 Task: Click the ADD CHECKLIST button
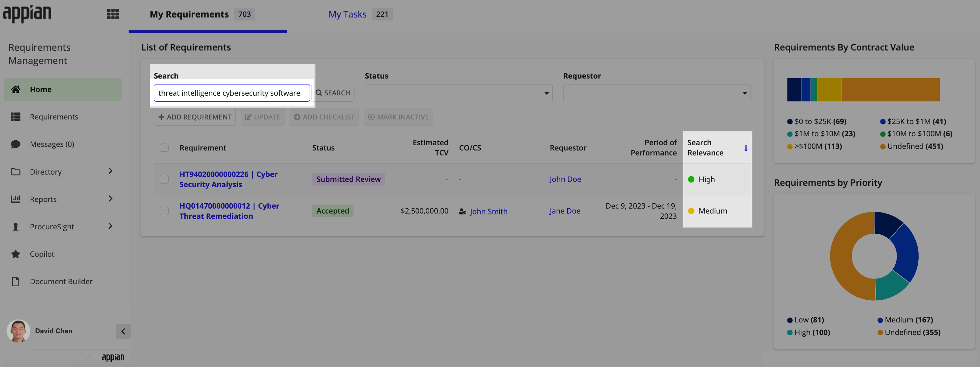pyautogui.click(x=324, y=117)
